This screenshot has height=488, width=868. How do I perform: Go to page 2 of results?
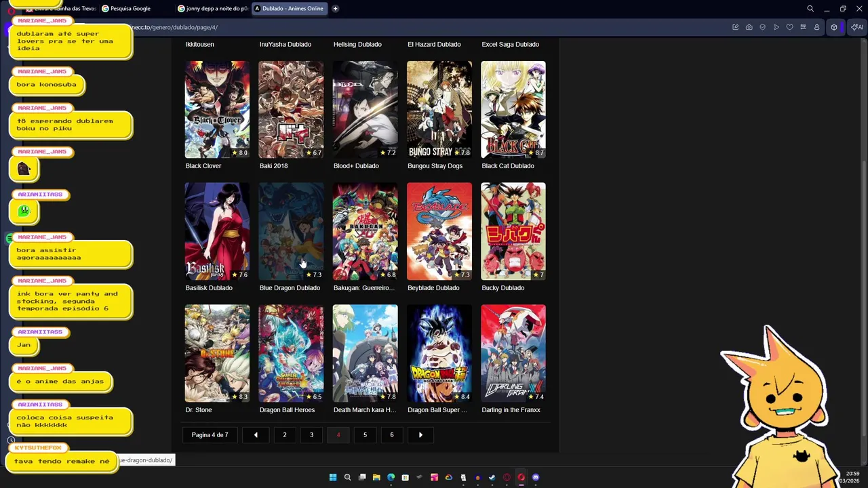285,435
